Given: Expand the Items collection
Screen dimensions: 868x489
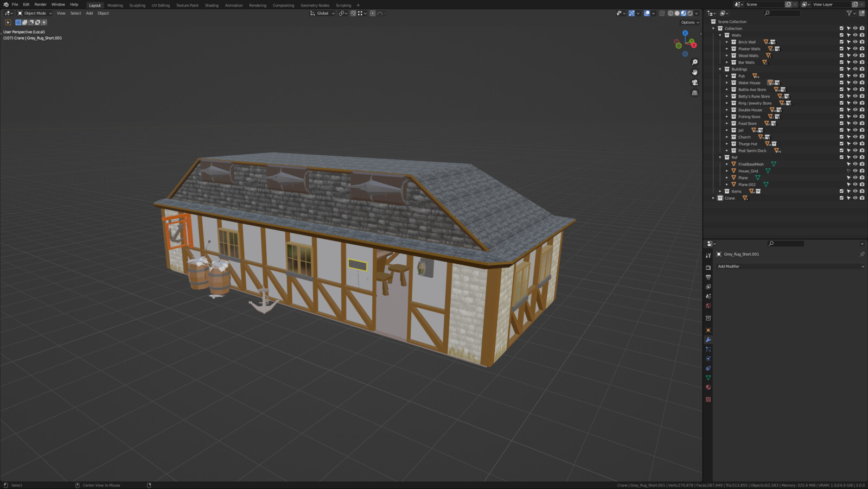Looking at the screenshot, I should pyautogui.click(x=720, y=191).
